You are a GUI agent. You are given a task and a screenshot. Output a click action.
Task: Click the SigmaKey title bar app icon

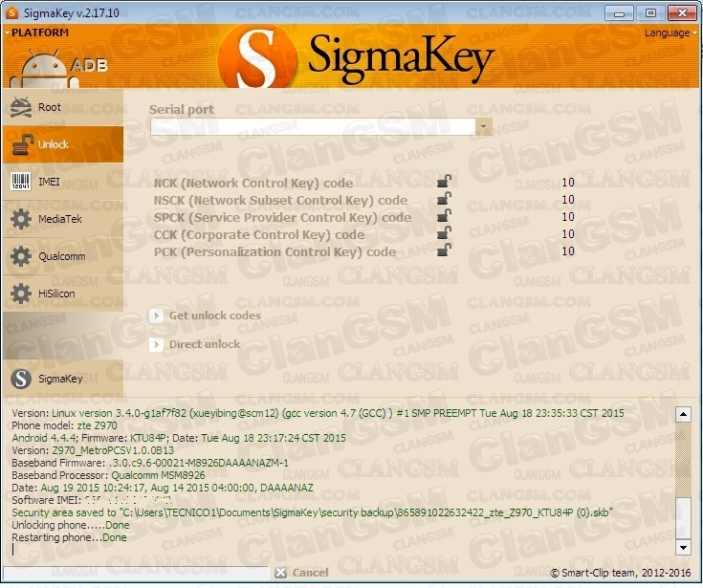[x=12, y=12]
